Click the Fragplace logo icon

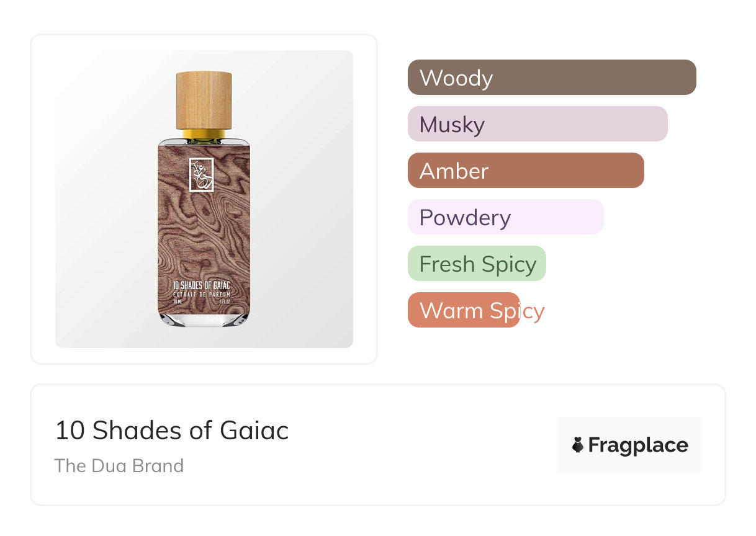tap(578, 445)
